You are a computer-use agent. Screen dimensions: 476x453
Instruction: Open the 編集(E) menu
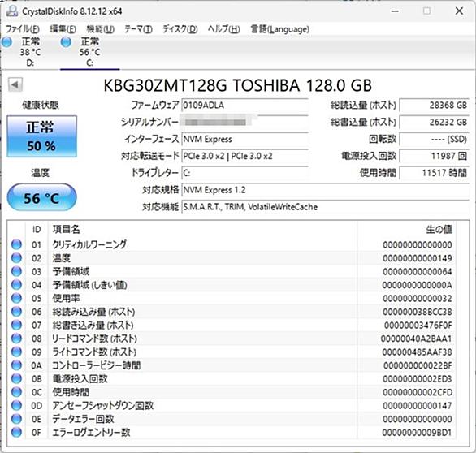click(63, 29)
